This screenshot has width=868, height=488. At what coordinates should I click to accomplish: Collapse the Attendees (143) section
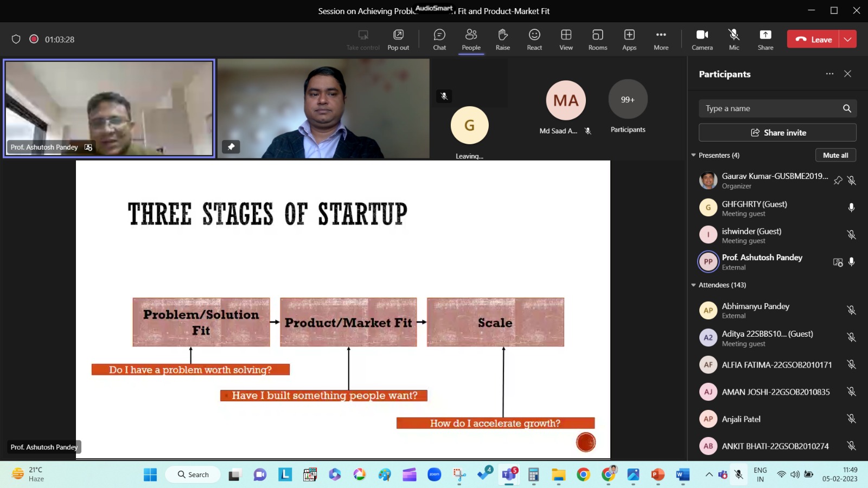tap(693, 285)
